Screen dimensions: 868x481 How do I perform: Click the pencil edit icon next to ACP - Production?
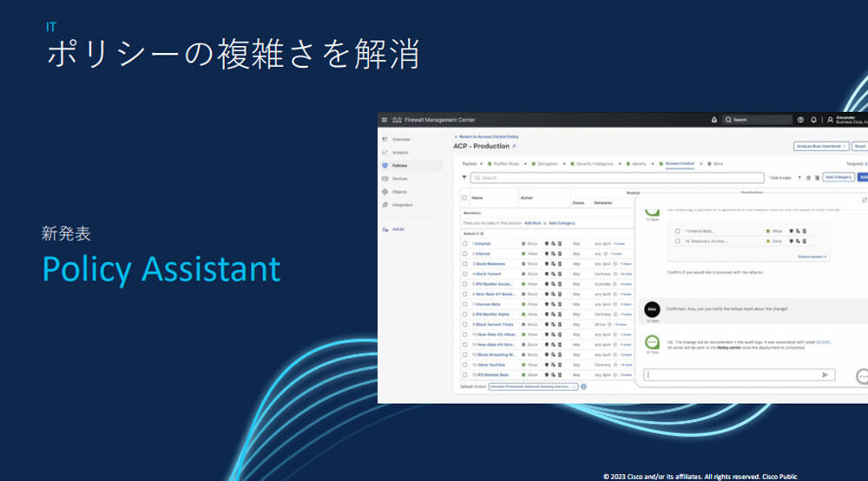(514, 147)
